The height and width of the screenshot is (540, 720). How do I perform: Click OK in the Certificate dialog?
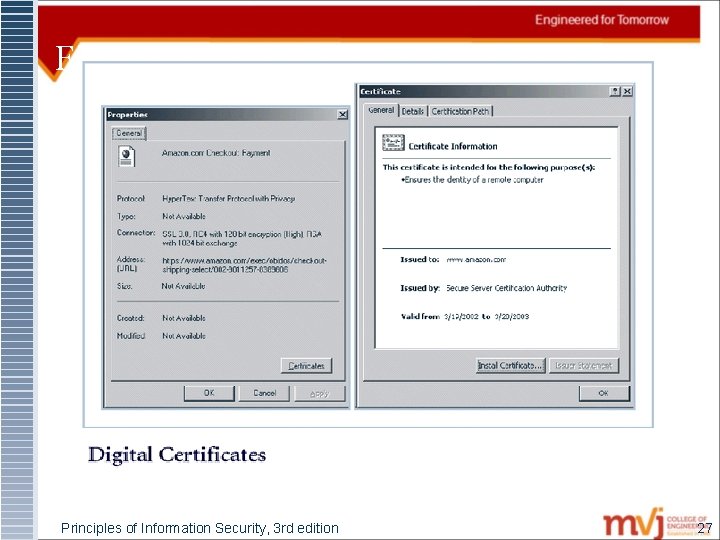604,393
